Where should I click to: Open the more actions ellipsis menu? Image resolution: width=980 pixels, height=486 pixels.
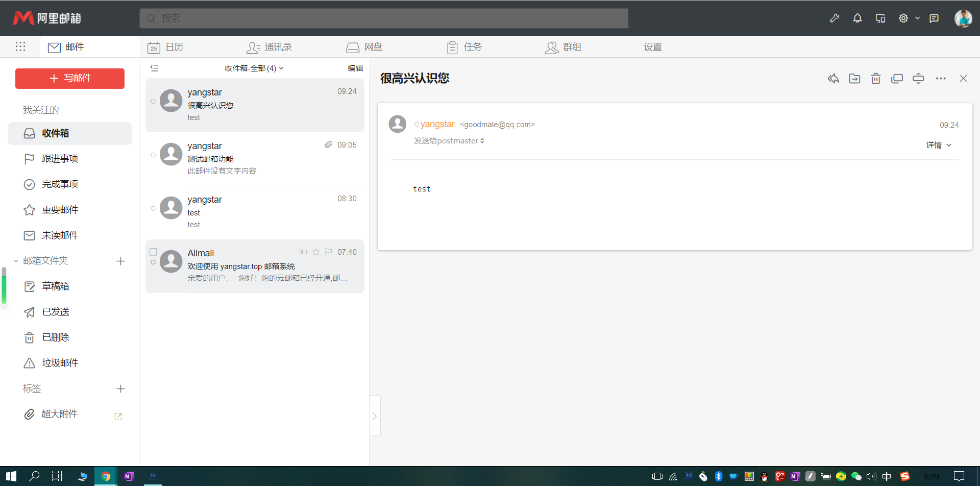click(x=941, y=79)
